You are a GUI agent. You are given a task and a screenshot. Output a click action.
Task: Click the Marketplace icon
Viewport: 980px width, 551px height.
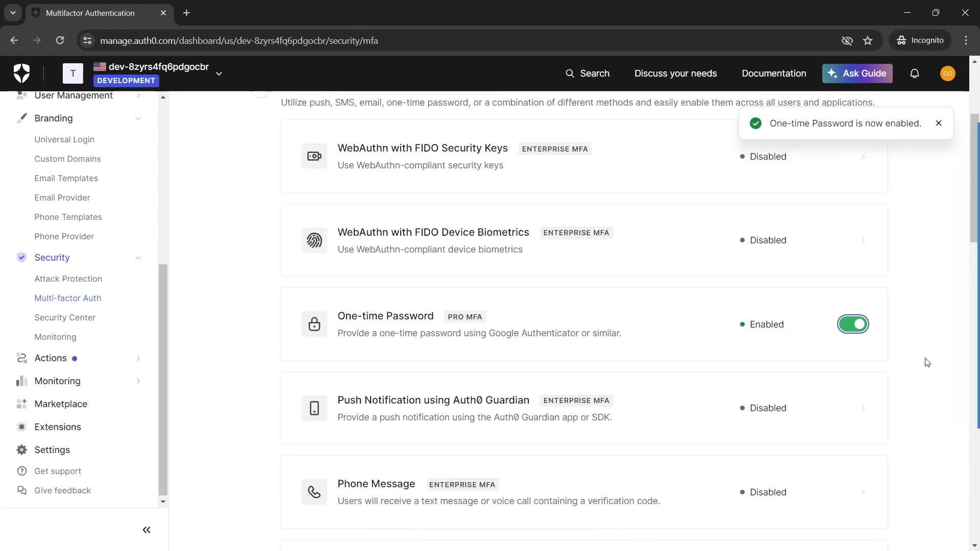[21, 404]
